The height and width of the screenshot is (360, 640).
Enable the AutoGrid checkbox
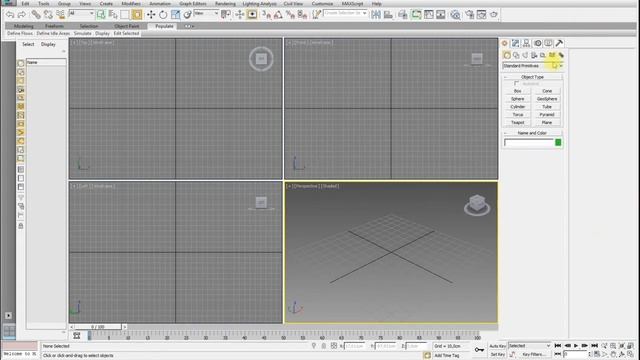(517, 84)
